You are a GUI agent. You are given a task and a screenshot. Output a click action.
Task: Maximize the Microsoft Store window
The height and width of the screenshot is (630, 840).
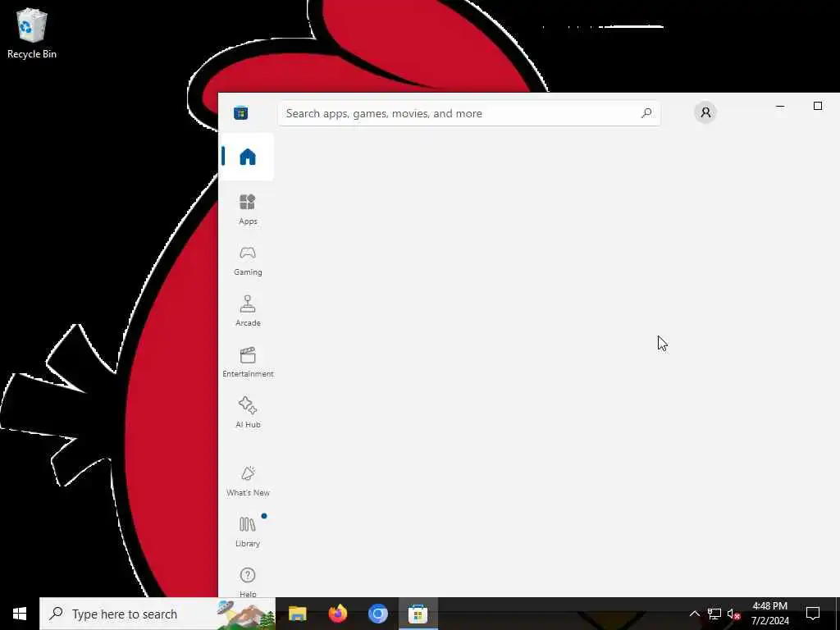coord(818,106)
